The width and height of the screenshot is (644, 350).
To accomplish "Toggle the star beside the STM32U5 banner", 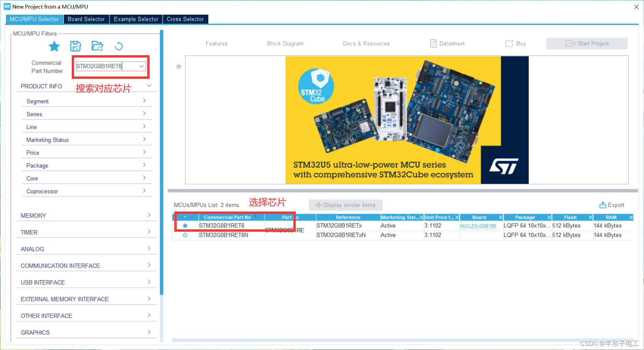I will coord(178,66).
